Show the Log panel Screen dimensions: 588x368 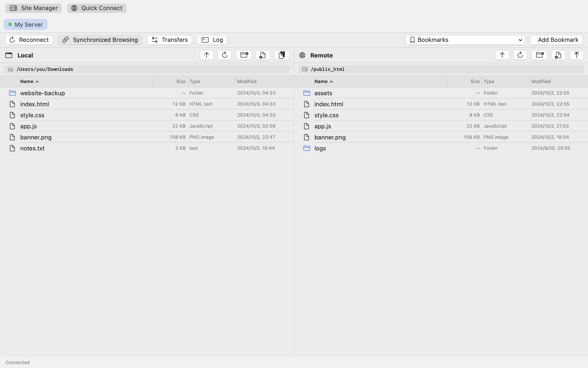[212, 40]
